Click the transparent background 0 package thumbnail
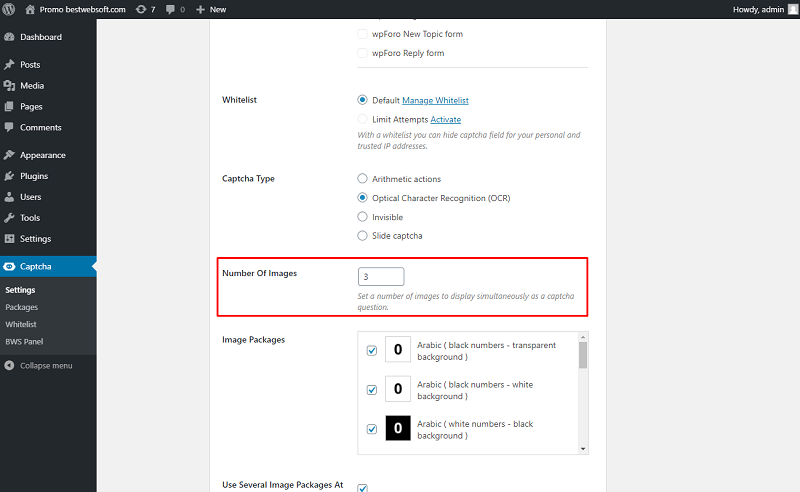 (x=398, y=350)
